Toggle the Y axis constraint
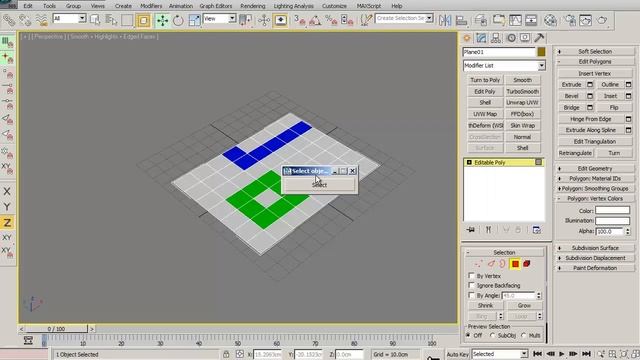This screenshot has height=360, width=640. 7,207
